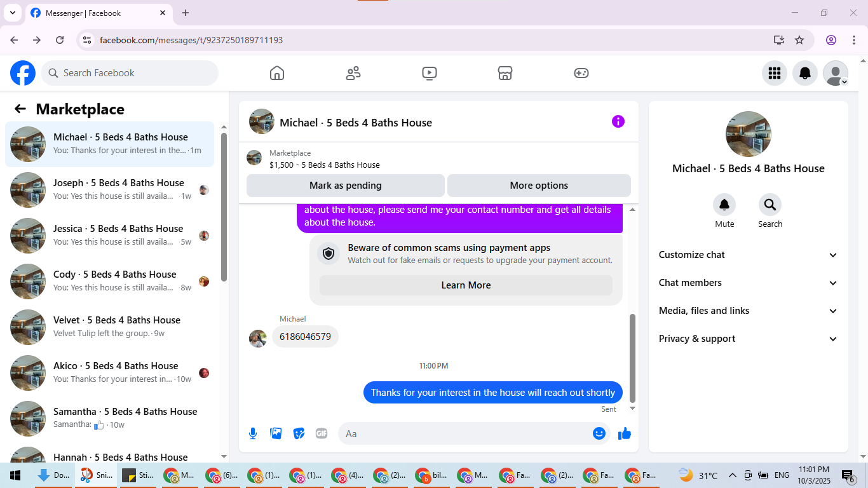
Task: Click the chat messages scrollbar
Action: 632,358
